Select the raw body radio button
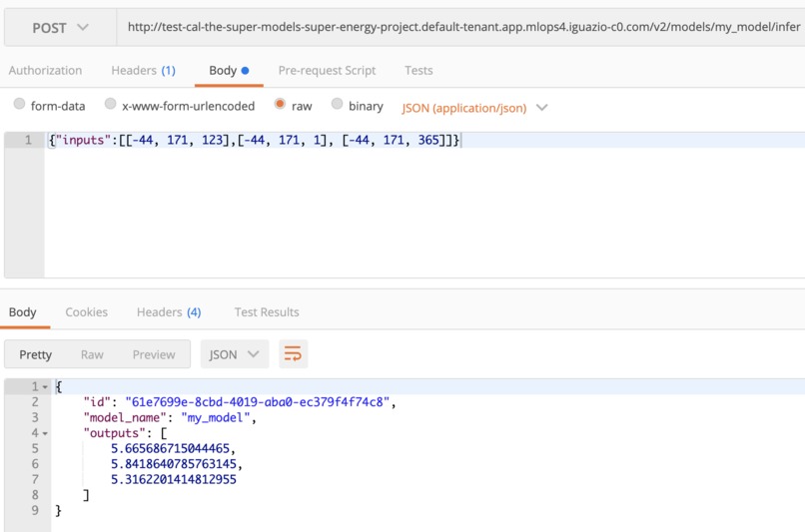805x532 pixels. (280, 104)
